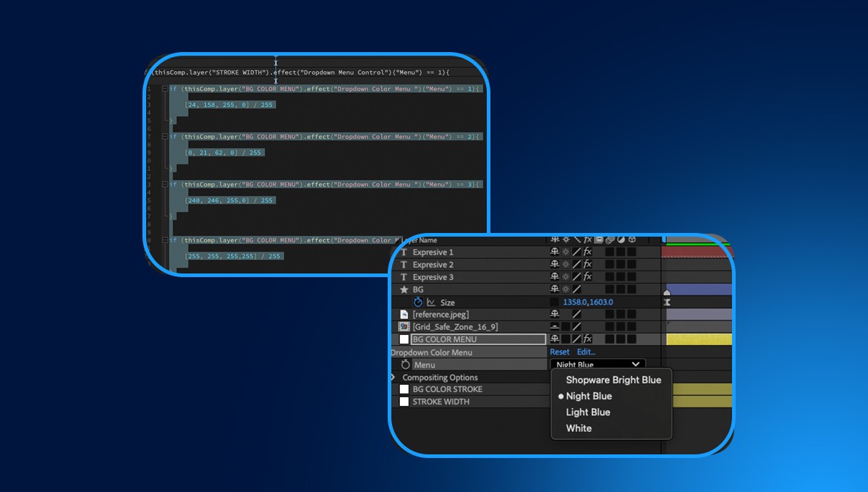Toggle shy switch on reference.jpeg layer
This screenshot has width=868, height=492.
click(x=555, y=315)
